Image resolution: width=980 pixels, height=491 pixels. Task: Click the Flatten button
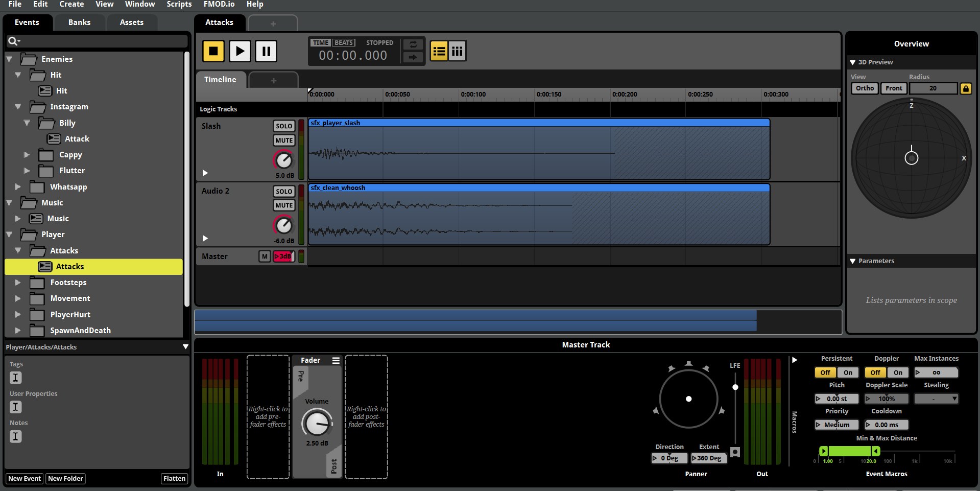click(x=174, y=479)
